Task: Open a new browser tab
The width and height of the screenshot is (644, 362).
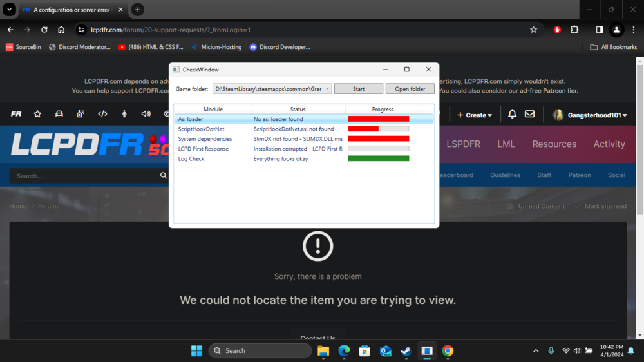Action: (x=138, y=10)
